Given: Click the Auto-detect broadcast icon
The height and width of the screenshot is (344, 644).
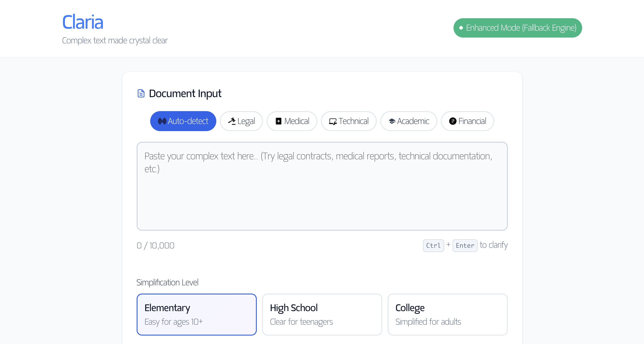Looking at the screenshot, I should click(x=162, y=121).
